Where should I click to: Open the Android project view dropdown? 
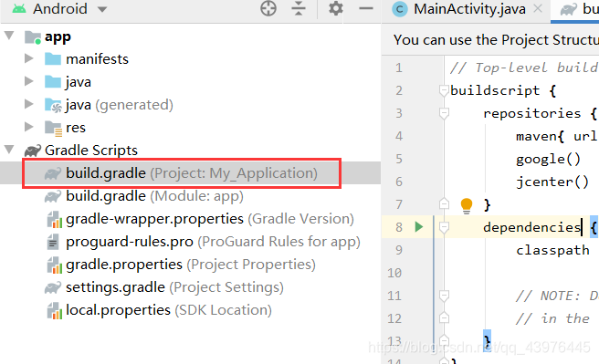(x=102, y=9)
